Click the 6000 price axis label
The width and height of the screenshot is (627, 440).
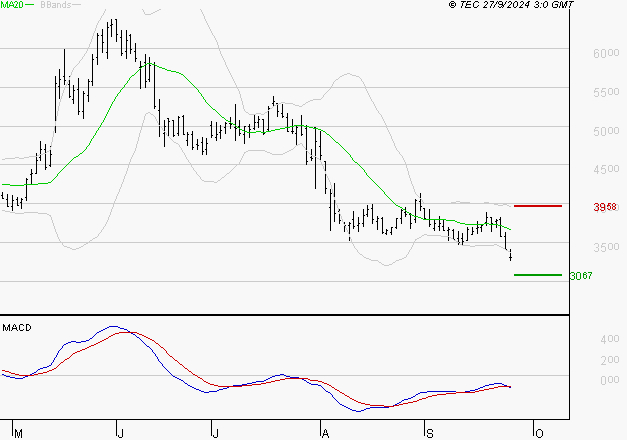[606, 53]
